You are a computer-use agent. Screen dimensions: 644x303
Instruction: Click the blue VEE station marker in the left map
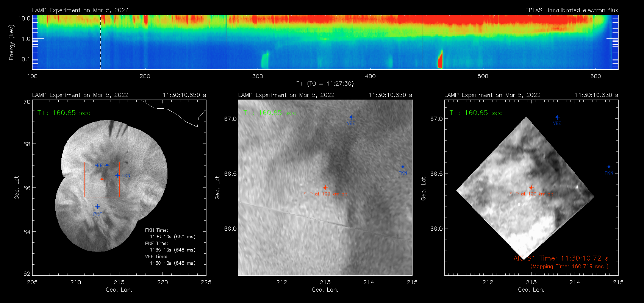tap(107, 165)
